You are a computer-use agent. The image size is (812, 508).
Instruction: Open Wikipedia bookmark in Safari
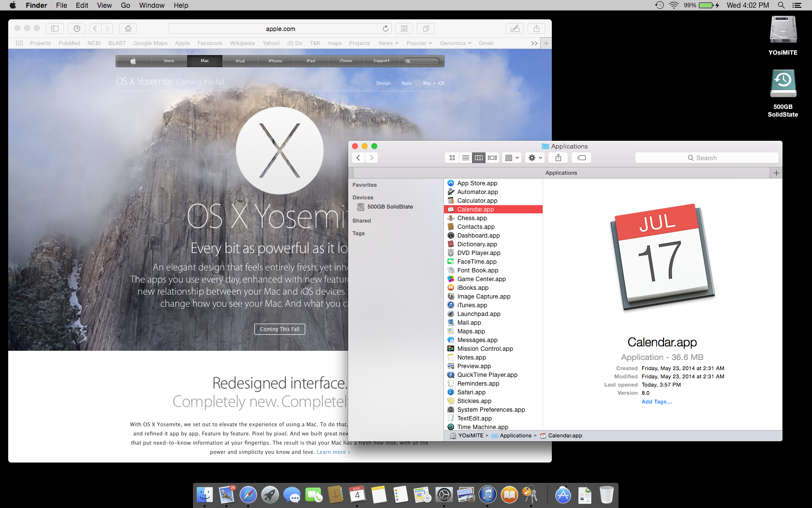click(x=242, y=43)
